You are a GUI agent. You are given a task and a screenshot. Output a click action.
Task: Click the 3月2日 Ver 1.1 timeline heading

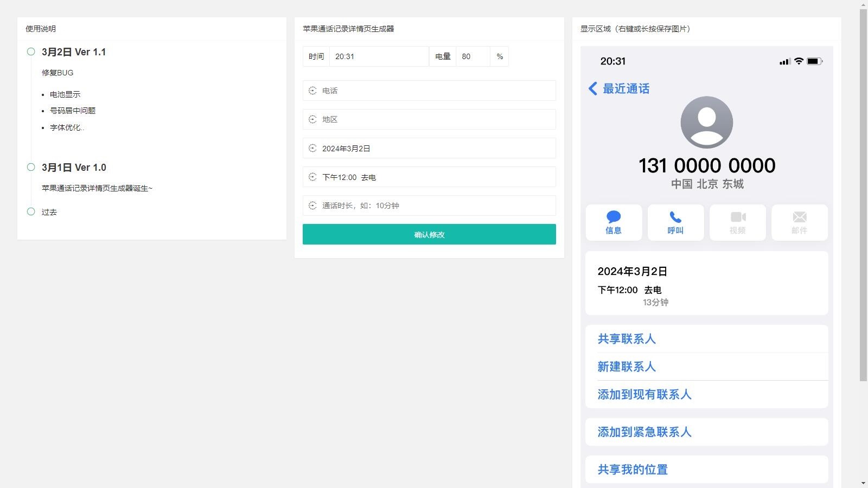click(74, 52)
